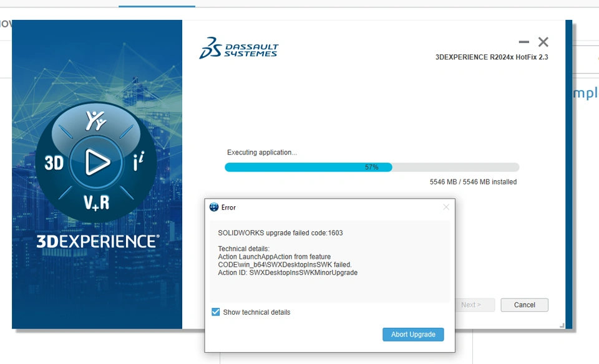Click the social people icon on compass
Image resolution: width=599 pixels, height=364 pixels.
[x=95, y=120]
